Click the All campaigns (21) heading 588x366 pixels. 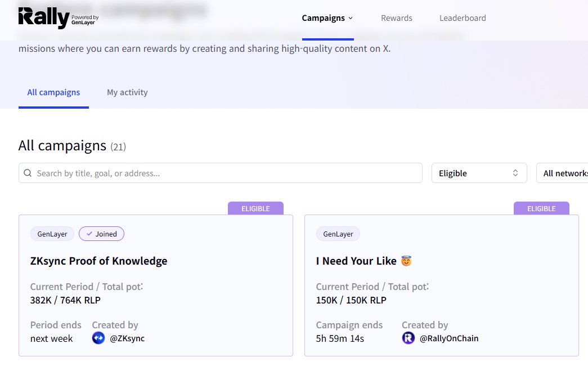pyautogui.click(x=72, y=146)
